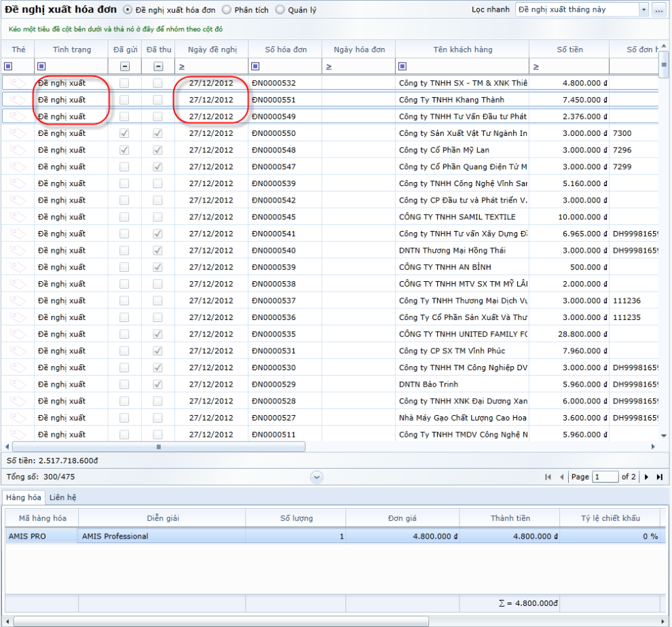Open the Lọc nhanh dropdown list
The width and height of the screenshot is (672, 627).
pos(643,10)
